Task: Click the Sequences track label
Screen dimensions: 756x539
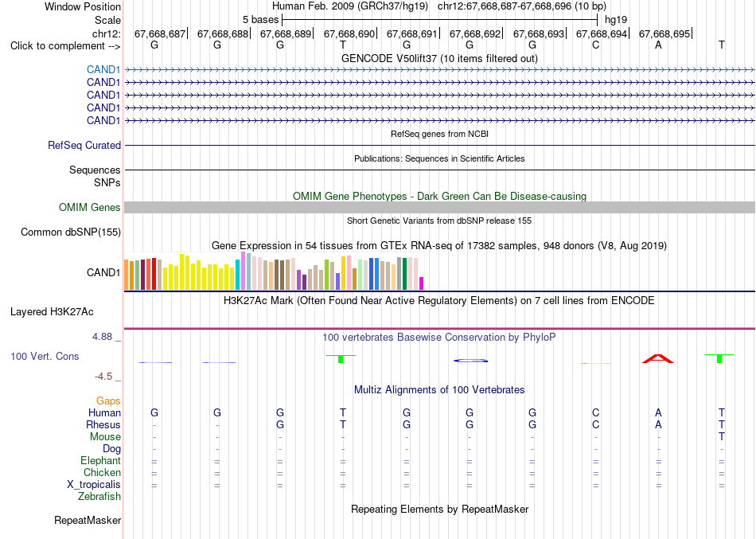Action: pos(95,170)
